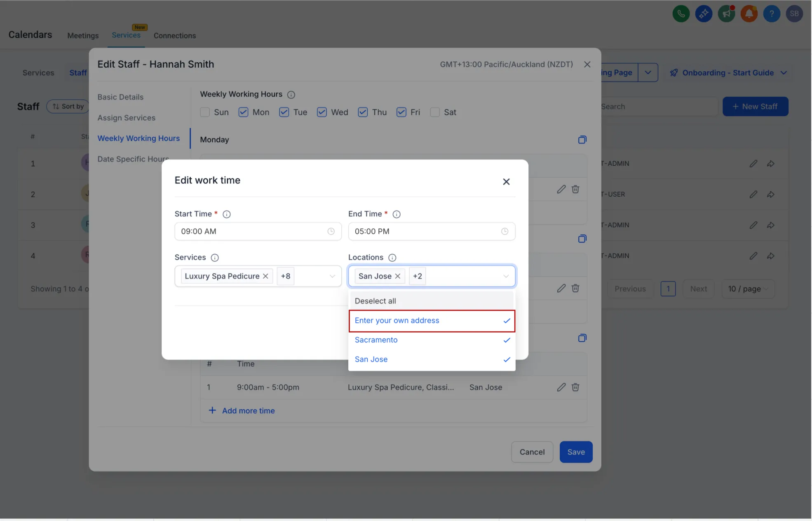Viewport: 812px width, 521px height.
Task: Collapse the Locations dropdown arrow
Action: (506, 276)
